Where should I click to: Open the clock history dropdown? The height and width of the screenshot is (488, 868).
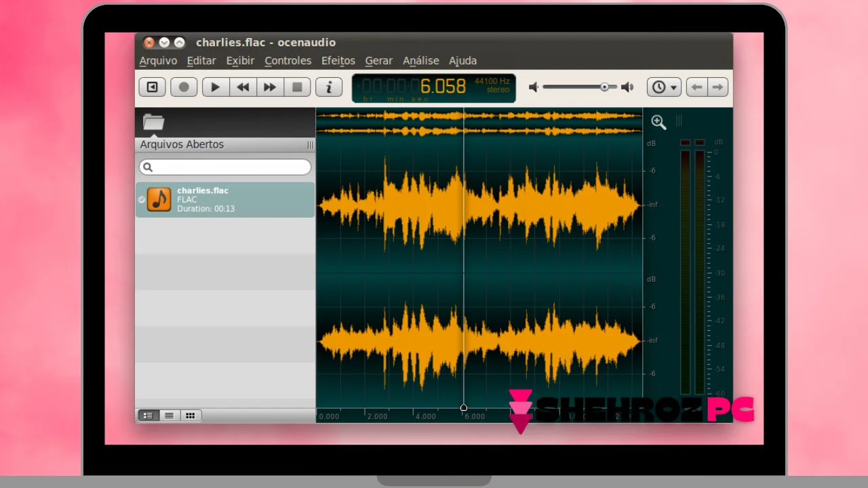664,87
